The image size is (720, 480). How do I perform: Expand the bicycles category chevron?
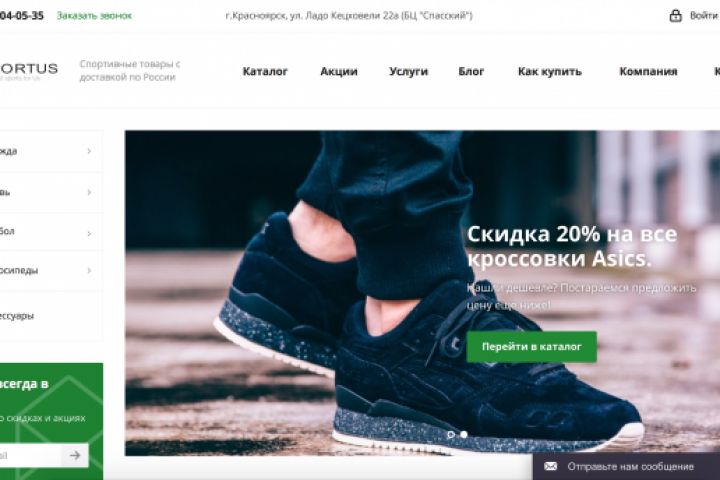coord(89,271)
